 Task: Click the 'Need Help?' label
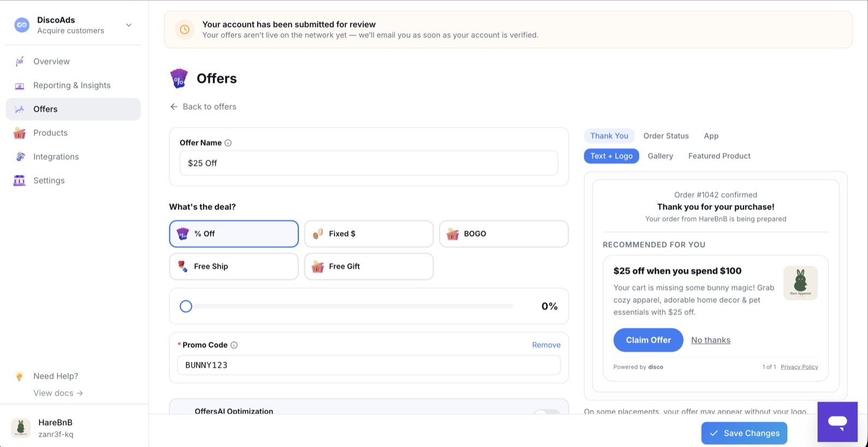[56, 376]
